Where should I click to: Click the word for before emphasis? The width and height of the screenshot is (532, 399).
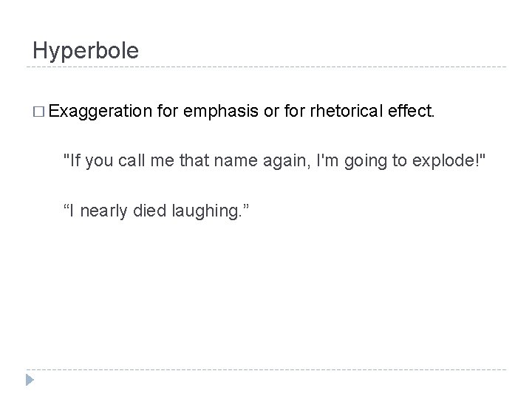tap(168, 112)
